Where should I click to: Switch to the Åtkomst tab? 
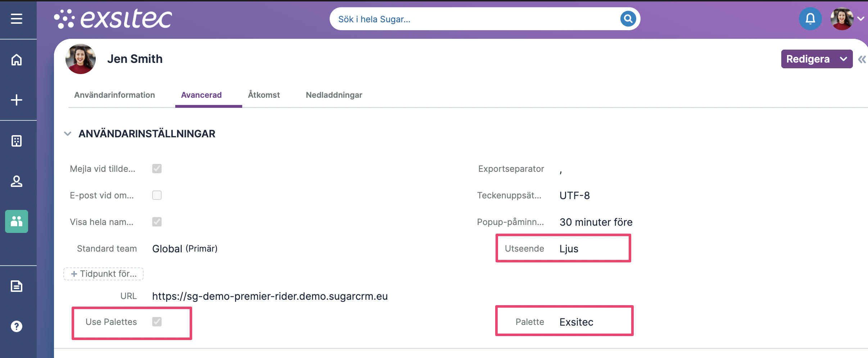coord(264,95)
